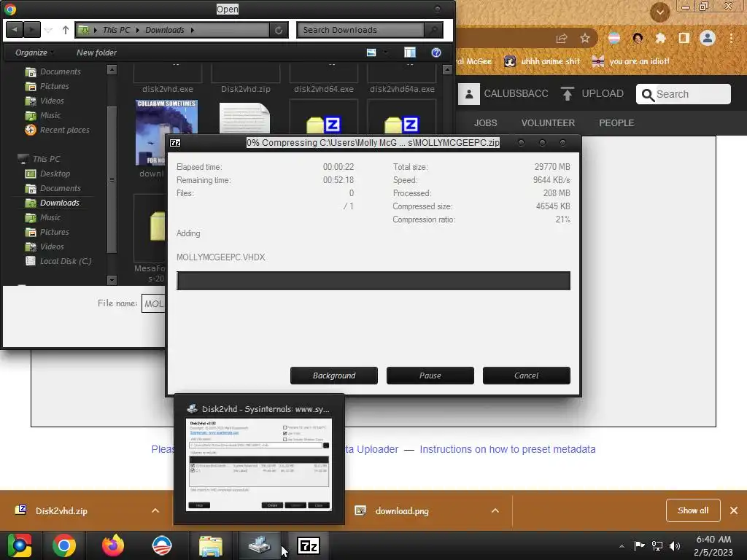Click the File name input field
Viewport: 747px width, 560px height.
coord(153,304)
